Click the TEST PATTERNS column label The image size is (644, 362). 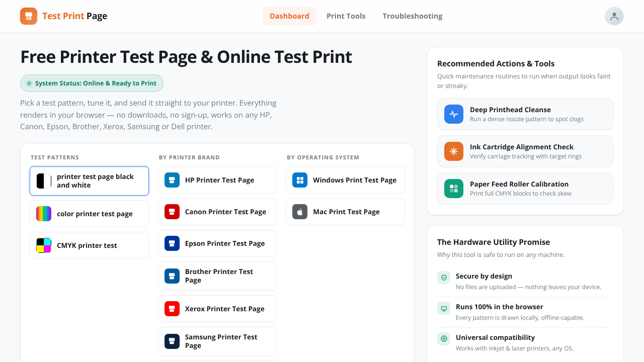(55, 157)
